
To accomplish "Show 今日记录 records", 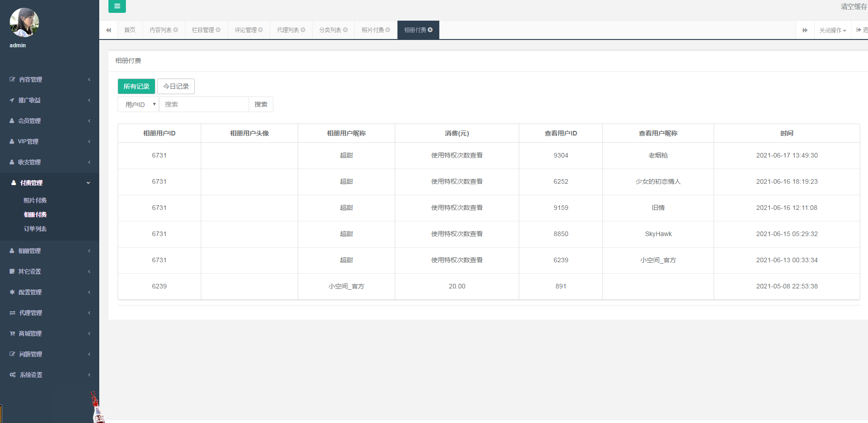I will click(x=176, y=86).
